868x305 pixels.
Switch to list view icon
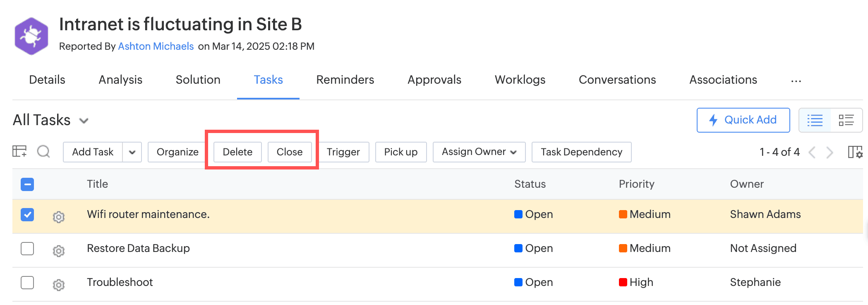815,120
